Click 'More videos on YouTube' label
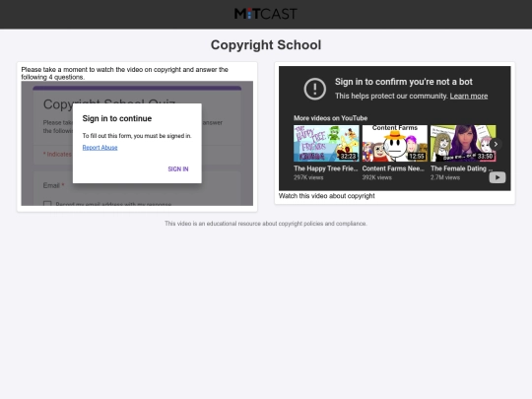Image resolution: width=532 pixels, height=399 pixels. (x=330, y=118)
